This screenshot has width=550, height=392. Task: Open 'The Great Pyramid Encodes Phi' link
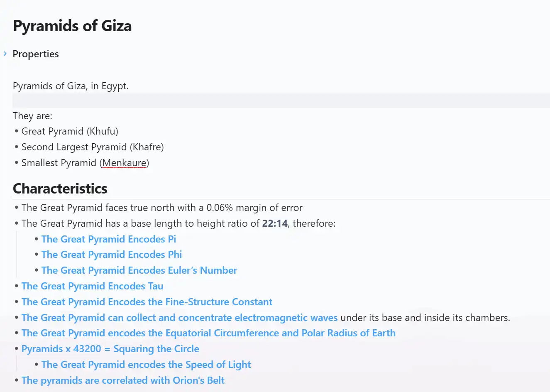tap(111, 255)
